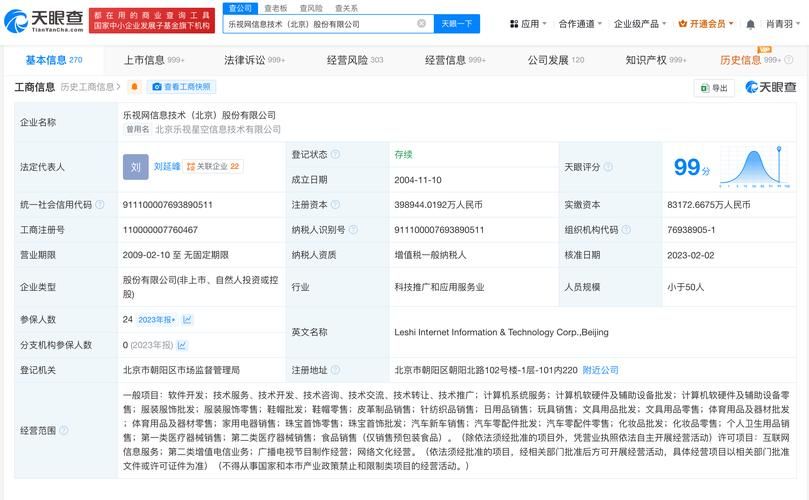Click help icon beside 登记状态
The image size is (809, 500).
[335, 154]
